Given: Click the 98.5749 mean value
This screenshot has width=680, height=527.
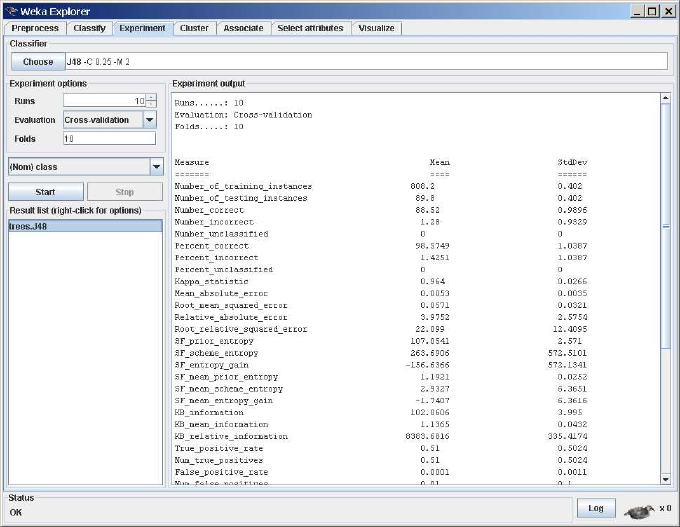Looking at the screenshot, I should coord(432,246).
